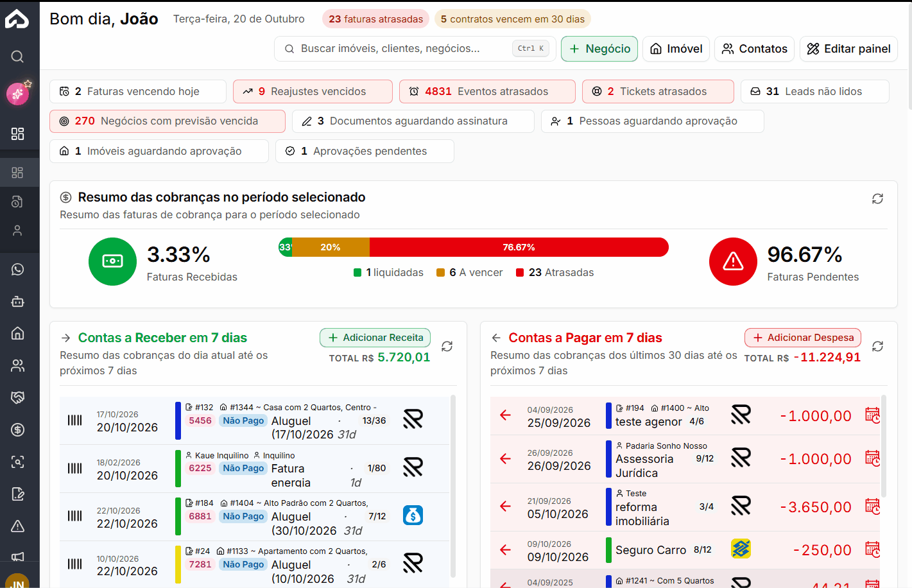
Task: Open the 31 Leads não lidos chip
Action: click(815, 92)
